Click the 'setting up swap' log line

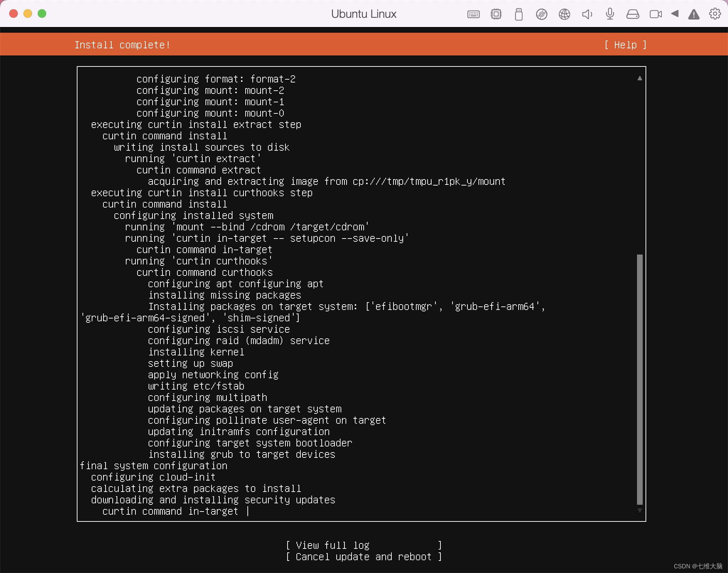[191, 363]
